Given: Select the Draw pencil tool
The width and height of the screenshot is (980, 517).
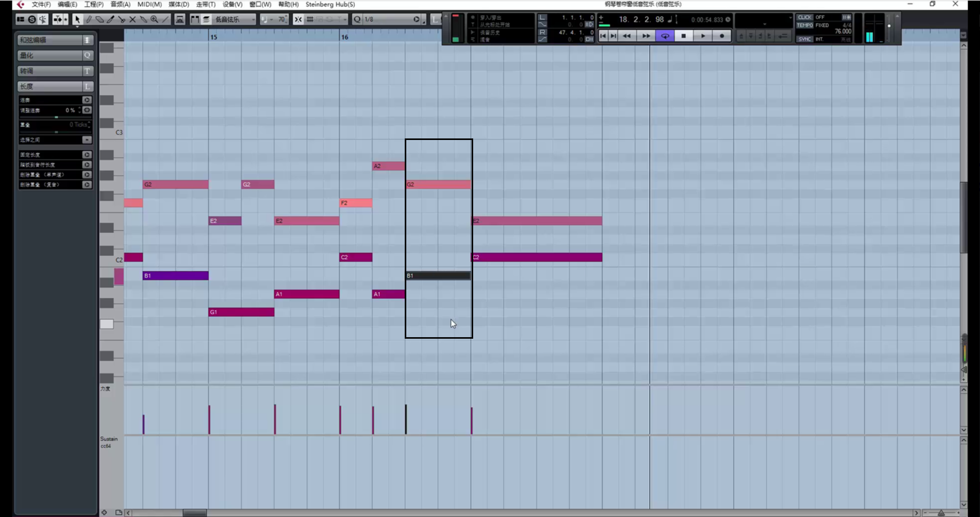Looking at the screenshot, I should pyautogui.click(x=88, y=19).
